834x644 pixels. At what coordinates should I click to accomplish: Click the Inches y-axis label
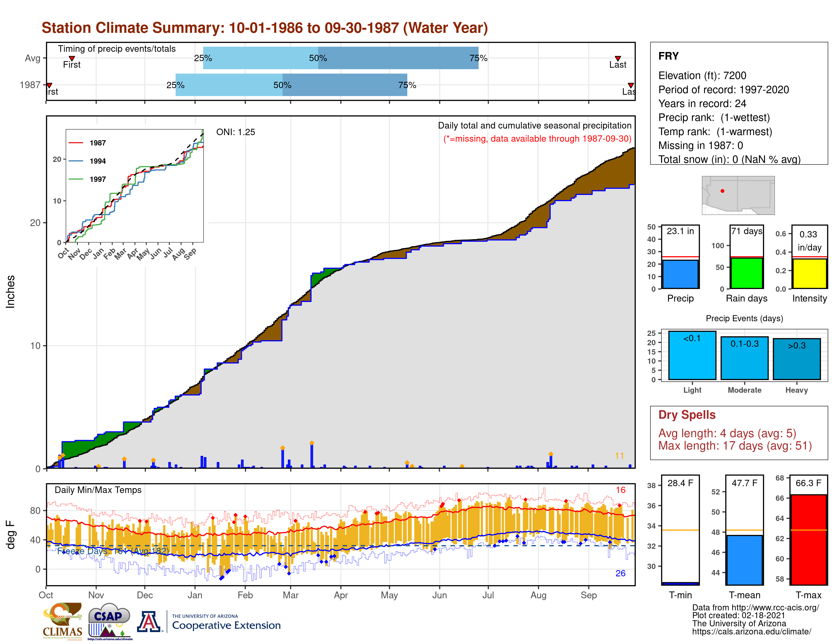pos(10,291)
